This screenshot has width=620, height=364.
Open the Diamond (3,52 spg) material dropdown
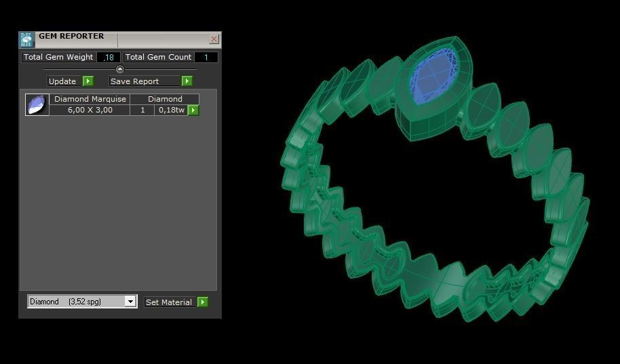click(x=82, y=302)
